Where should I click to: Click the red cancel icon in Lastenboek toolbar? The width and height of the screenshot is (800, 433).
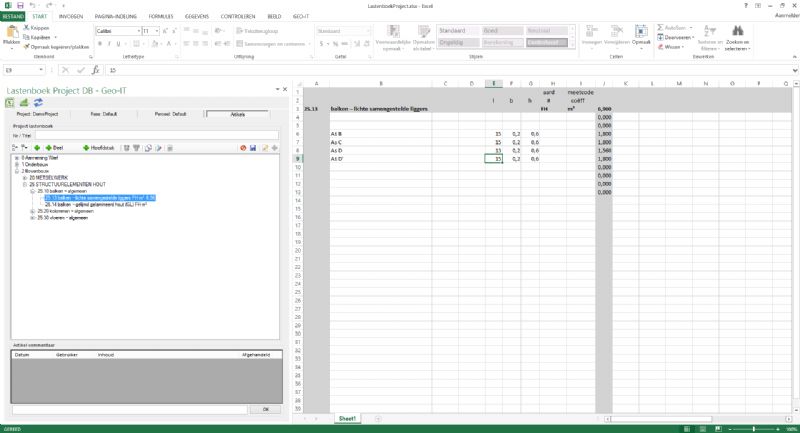point(242,148)
